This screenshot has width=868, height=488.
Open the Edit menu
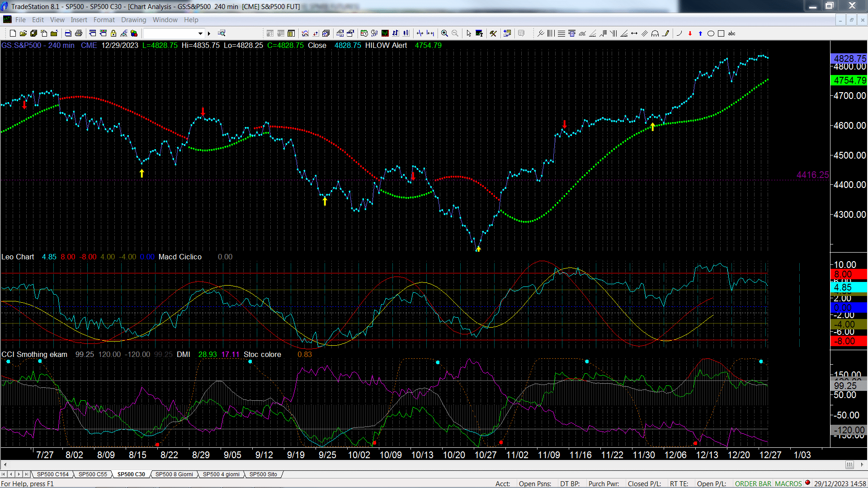[38, 20]
